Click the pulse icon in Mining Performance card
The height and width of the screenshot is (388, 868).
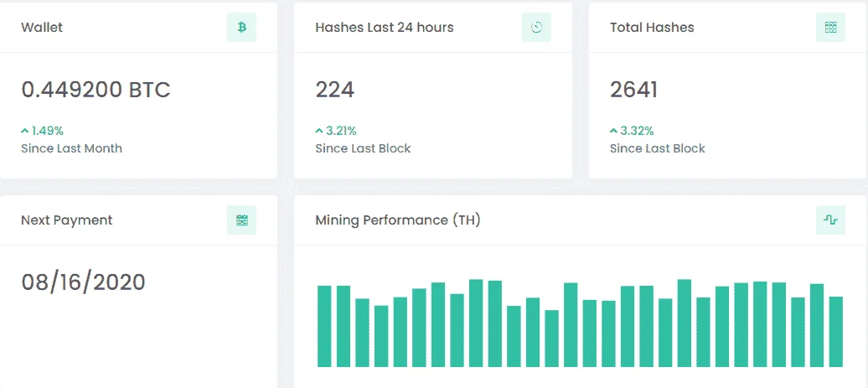[830, 220]
